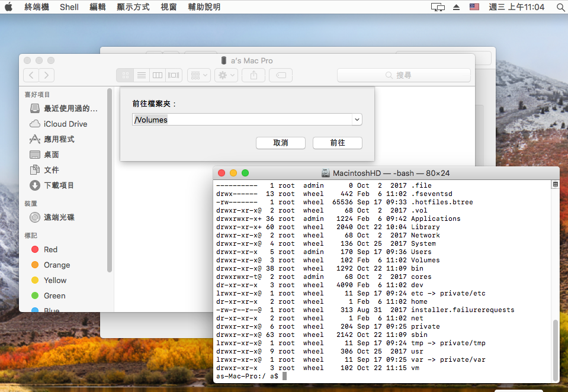Open 下載項目 (Downloads) in sidebar
Screen dimensions: 568x392
(59, 185)
